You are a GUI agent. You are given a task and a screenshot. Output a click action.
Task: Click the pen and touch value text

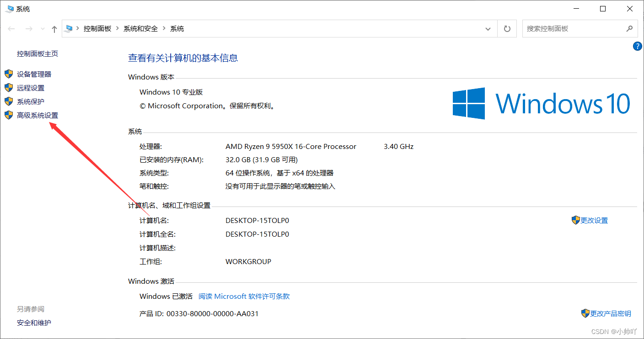(280, 186)
